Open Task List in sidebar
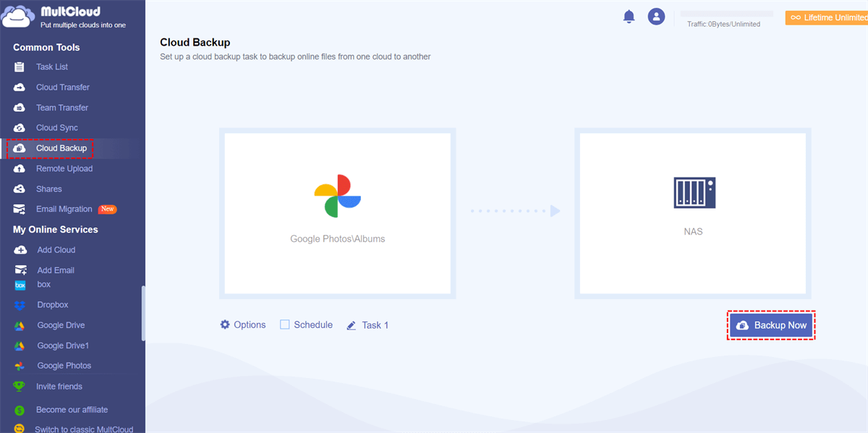Screen dimensions: 868x433 (52, 67)
